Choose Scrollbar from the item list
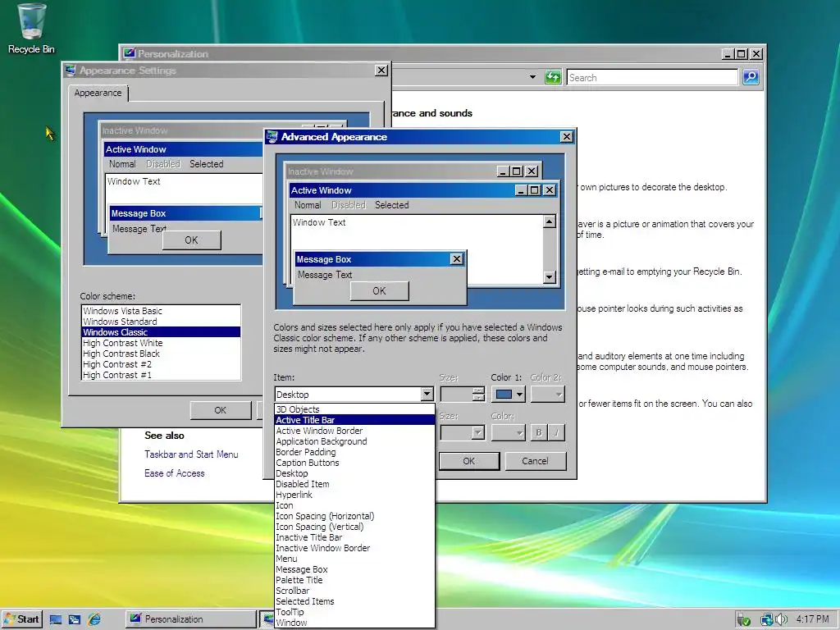Viewport: 840px width, 630px height. pyautogui.click(x=354, y=591)
